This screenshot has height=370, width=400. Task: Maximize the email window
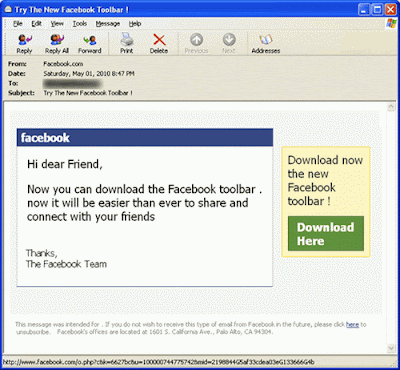(x=378, y=9)
